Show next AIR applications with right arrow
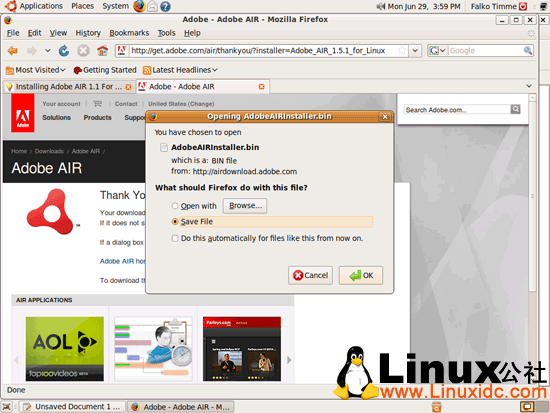The image size is (550, 413). tap(289, 360)
